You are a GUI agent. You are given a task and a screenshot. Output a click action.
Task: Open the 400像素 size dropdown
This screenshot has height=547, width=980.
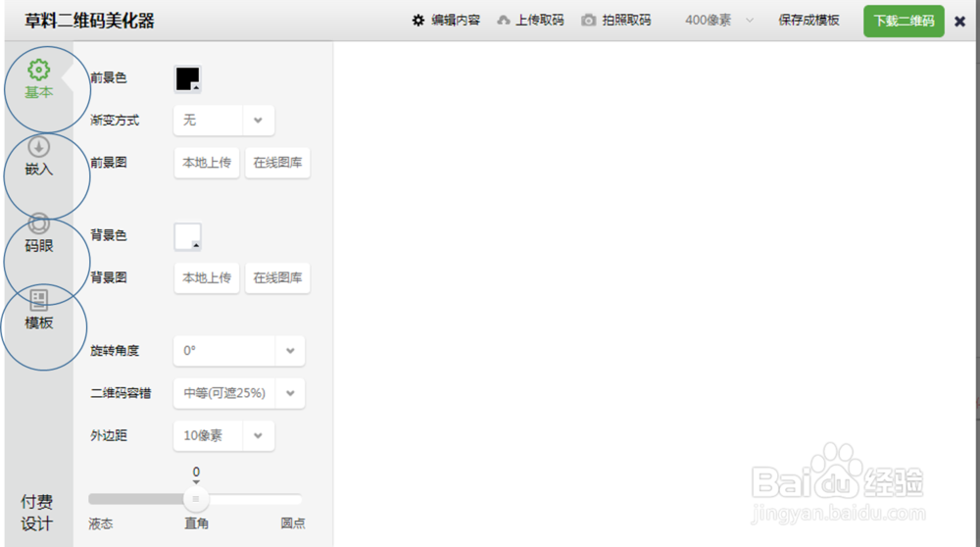coord(718,20)
